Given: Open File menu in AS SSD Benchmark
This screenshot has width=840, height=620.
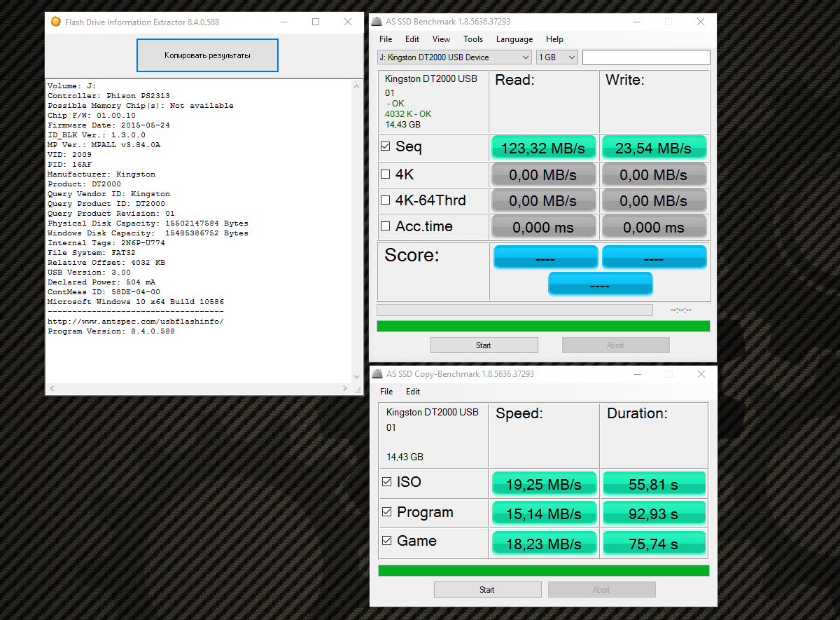Looking at the screenshot, I should tap(386, 39).
